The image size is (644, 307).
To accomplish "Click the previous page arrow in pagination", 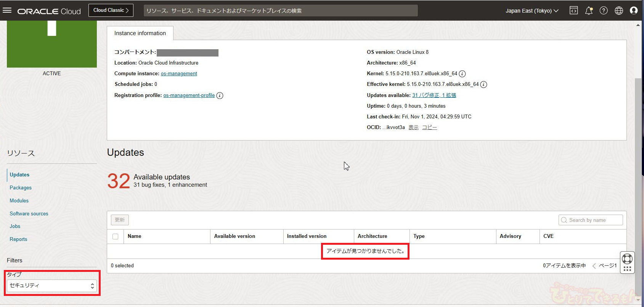I will [x=594, y=266].
